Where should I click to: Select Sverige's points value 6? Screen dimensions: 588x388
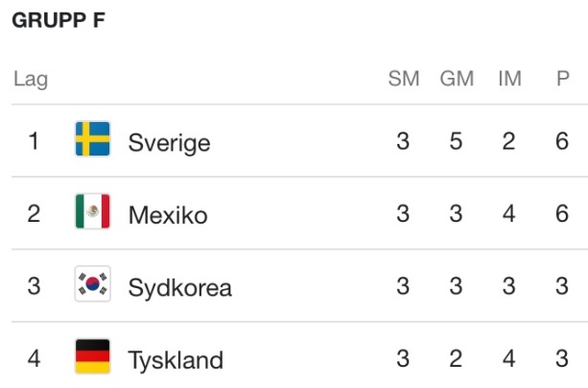click(x=562, y=141)
